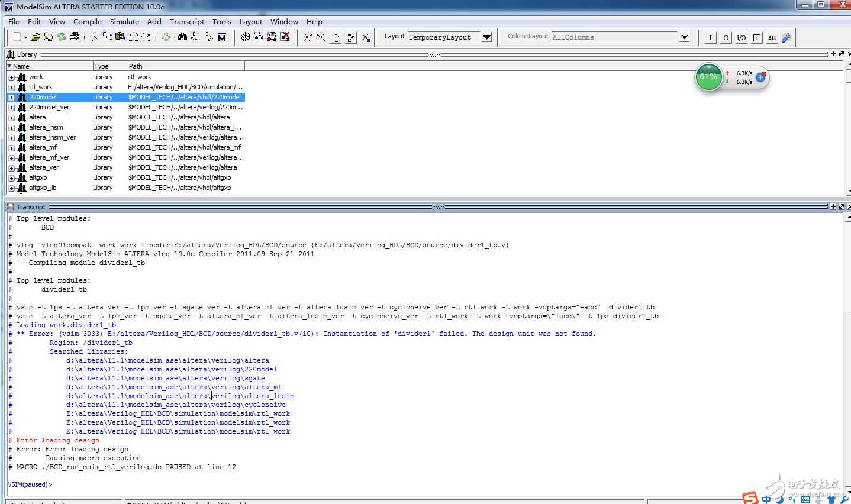Screen dimensions: 851x504
Task: Open the New file dropdown arrow
Action: pyautogui.click(x=25, y=37)
